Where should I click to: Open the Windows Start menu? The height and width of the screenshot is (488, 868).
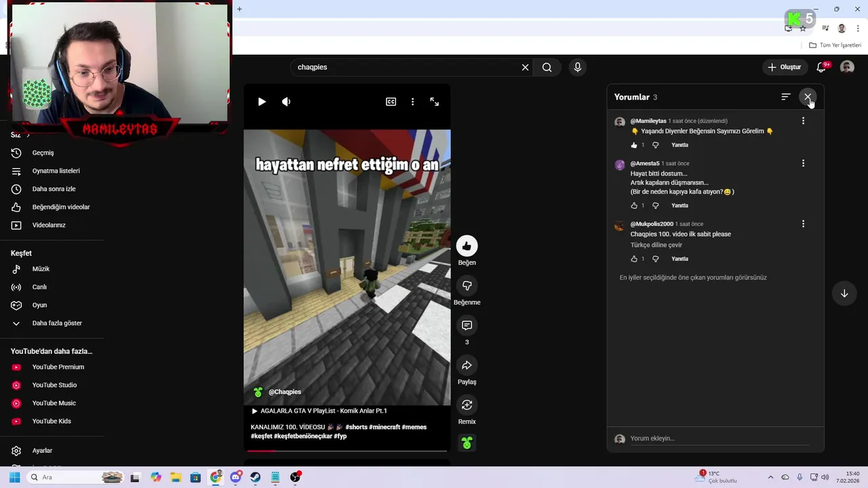(x=14, y=477)
